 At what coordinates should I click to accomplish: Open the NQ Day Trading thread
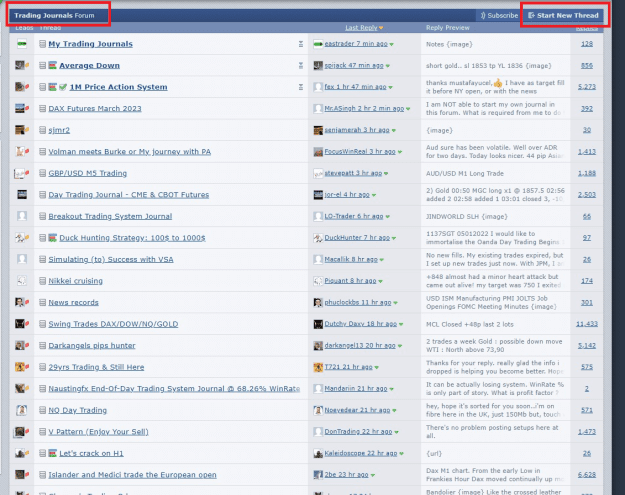78,410
